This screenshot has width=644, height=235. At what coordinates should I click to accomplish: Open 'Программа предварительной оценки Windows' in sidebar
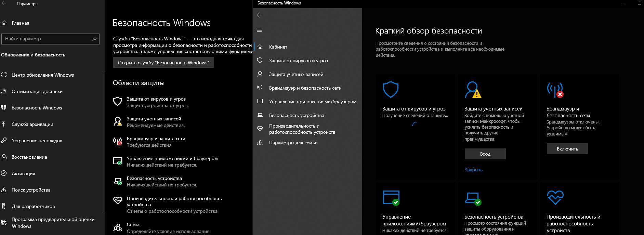(x=53, y=223)
